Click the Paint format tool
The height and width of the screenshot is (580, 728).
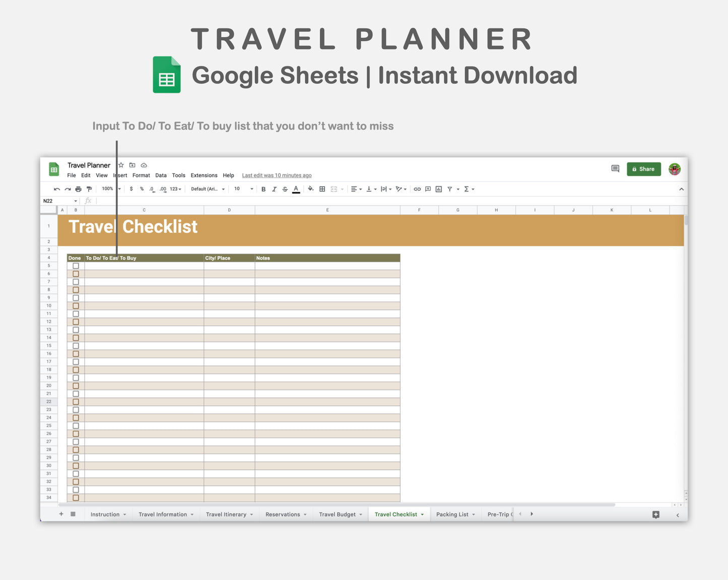[x=90, y=189]
